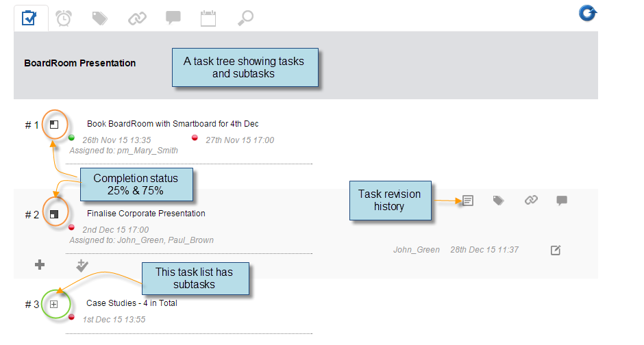Select Finalise Corporate Presentation task title
Image resolution: width=644 pixels, height=345 pixels.
pyautogui.click(x=146, y=214)
